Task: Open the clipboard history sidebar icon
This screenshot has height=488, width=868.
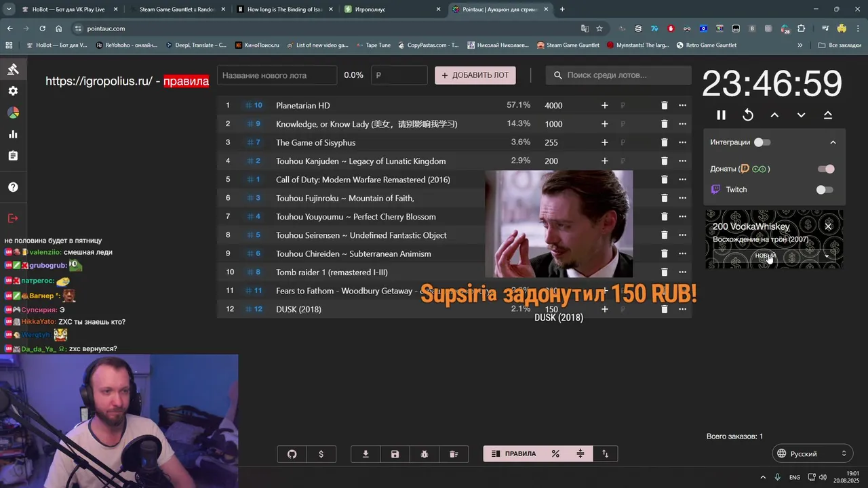Action: tap(13, 156)
